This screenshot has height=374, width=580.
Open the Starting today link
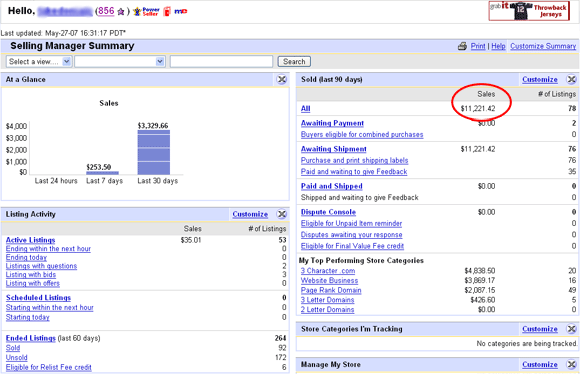[x=27, y=317]
